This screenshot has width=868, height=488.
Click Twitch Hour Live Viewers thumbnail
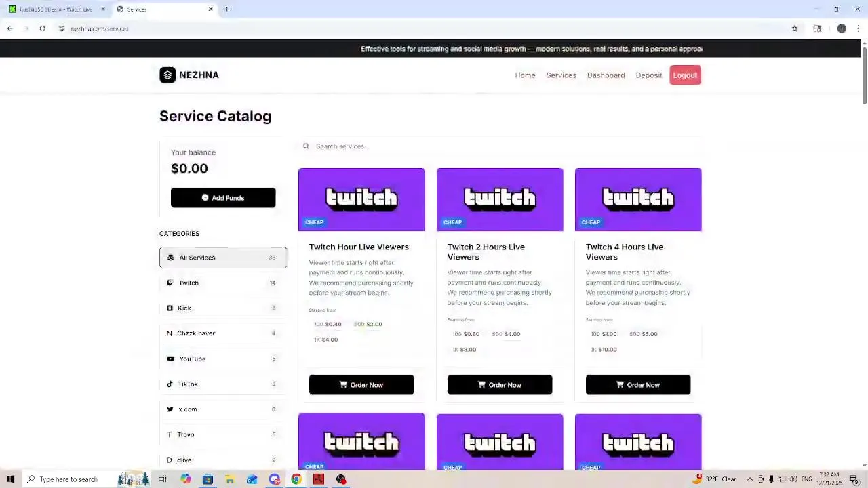point(361,199)
